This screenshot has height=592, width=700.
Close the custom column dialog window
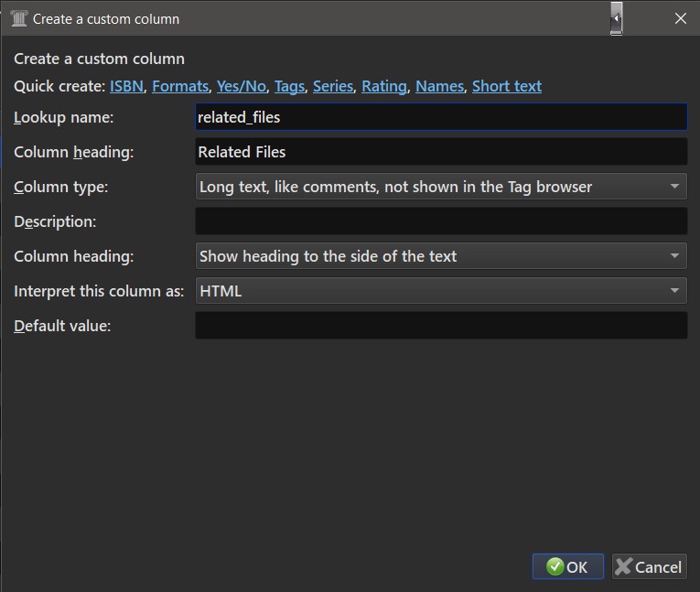click(680, 18)
